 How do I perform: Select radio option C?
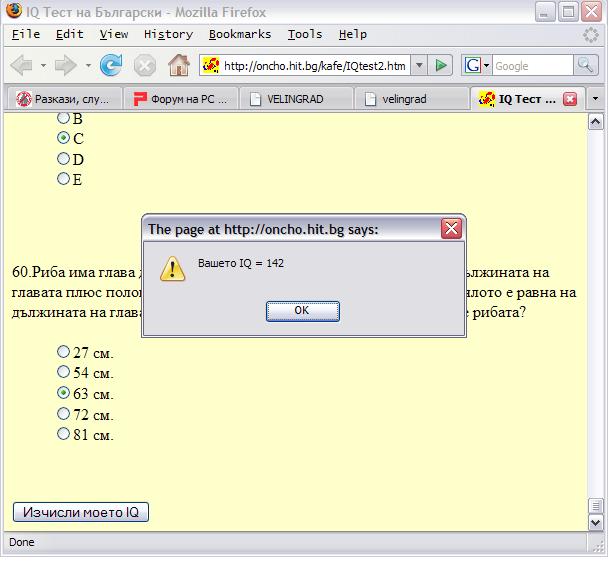[63, 138]
